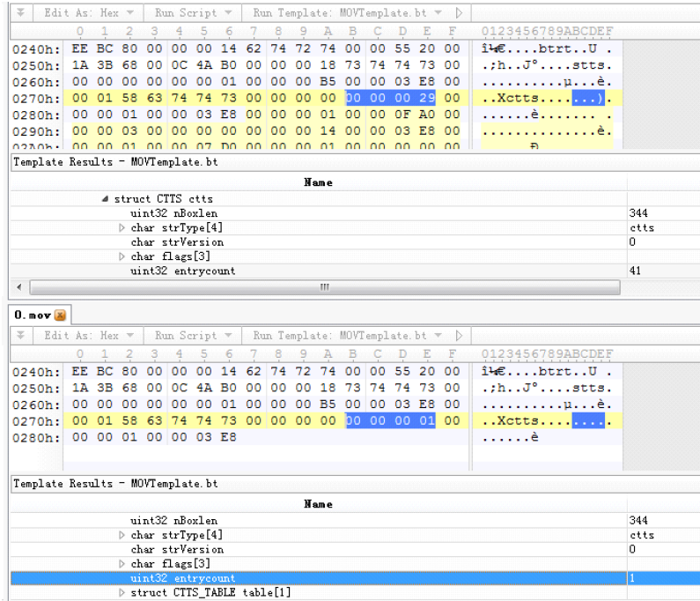Click value 344 in top results
This screenshot has height=601, width=700.
click(638, 213)
